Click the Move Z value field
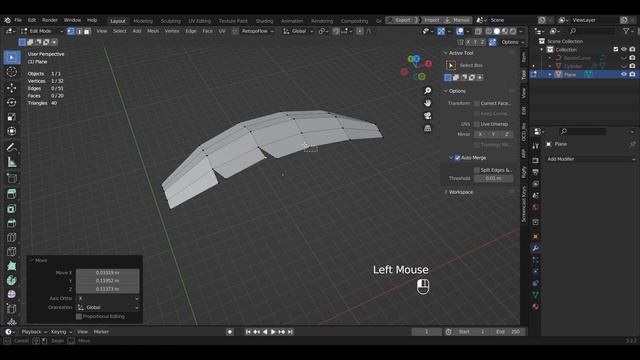The image size is (640, 360). (108, 289)
